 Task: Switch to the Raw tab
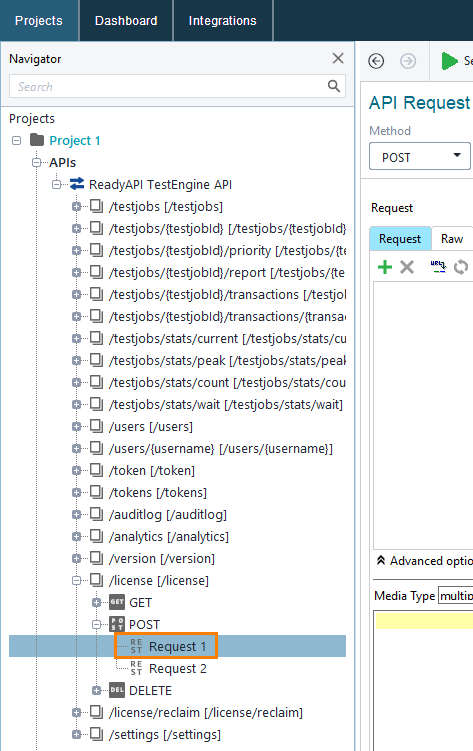click(452, 239)
